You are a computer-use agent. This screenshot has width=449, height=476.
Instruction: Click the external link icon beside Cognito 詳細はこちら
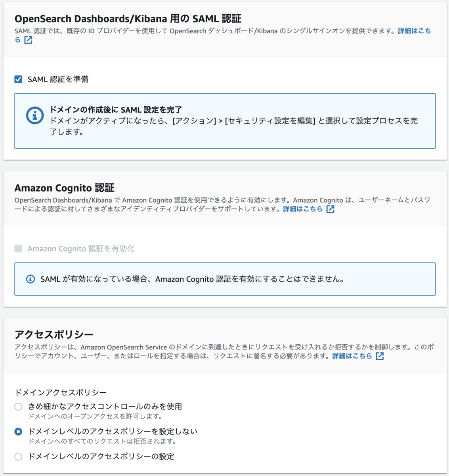click(x=330, y=209)
